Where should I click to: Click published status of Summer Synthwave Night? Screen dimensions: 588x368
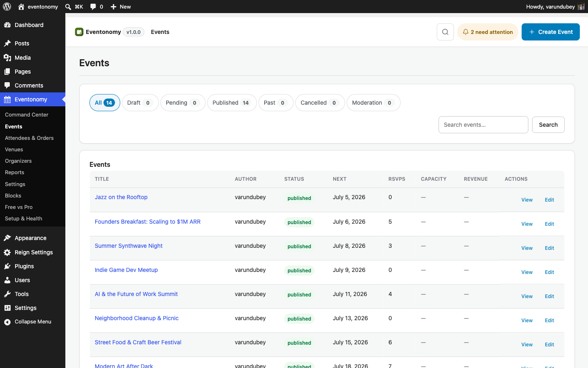point(299,246)
